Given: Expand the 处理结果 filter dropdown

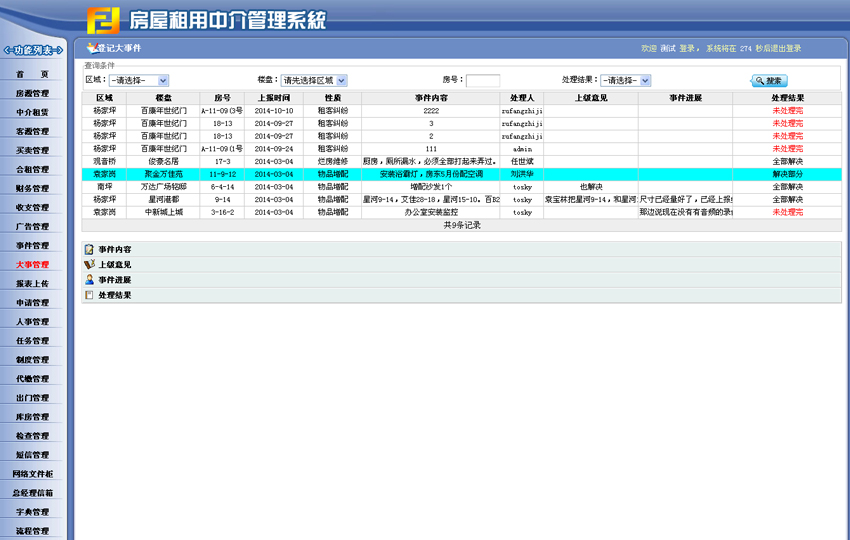Looking at the screenshot, I should coord(625,80).
